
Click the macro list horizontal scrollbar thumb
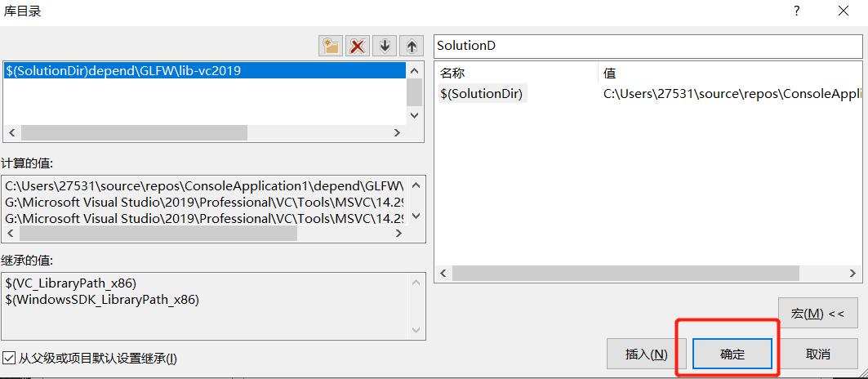(625, 273)
